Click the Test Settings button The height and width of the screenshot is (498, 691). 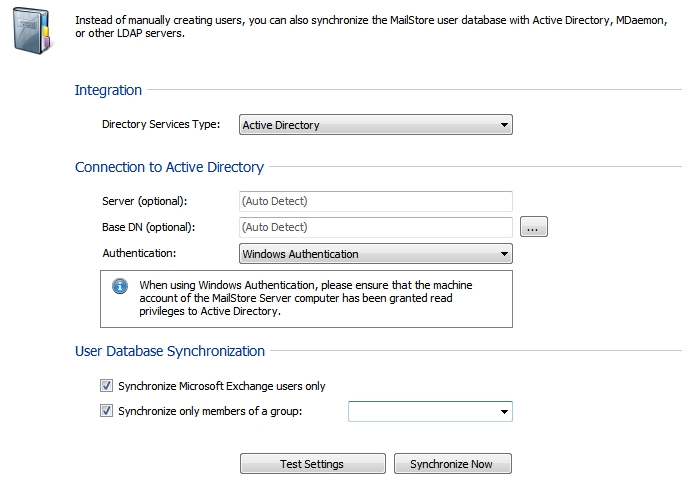(312, 464)
